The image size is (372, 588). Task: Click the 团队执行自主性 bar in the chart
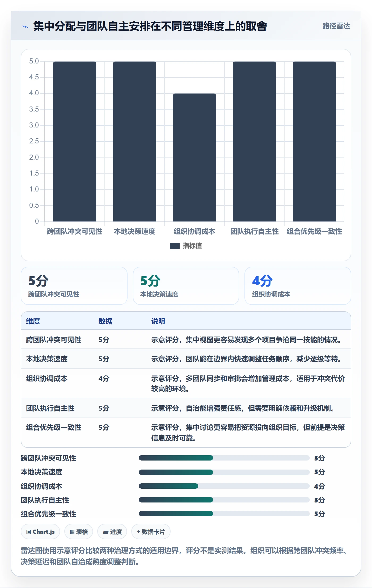pyautogui.click(x=254, y=142)
